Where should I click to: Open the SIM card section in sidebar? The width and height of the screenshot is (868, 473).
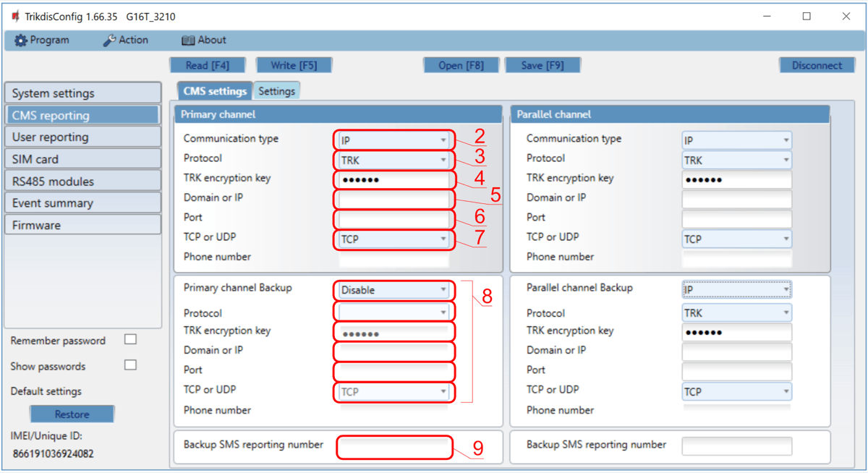82,159
